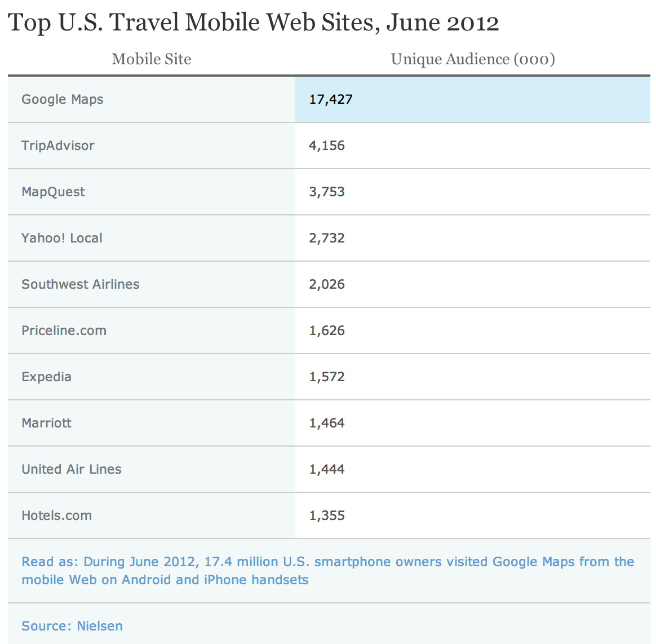Click the Google Maps row label
Screen dimensions: 656x644
(x=63, y=100)
